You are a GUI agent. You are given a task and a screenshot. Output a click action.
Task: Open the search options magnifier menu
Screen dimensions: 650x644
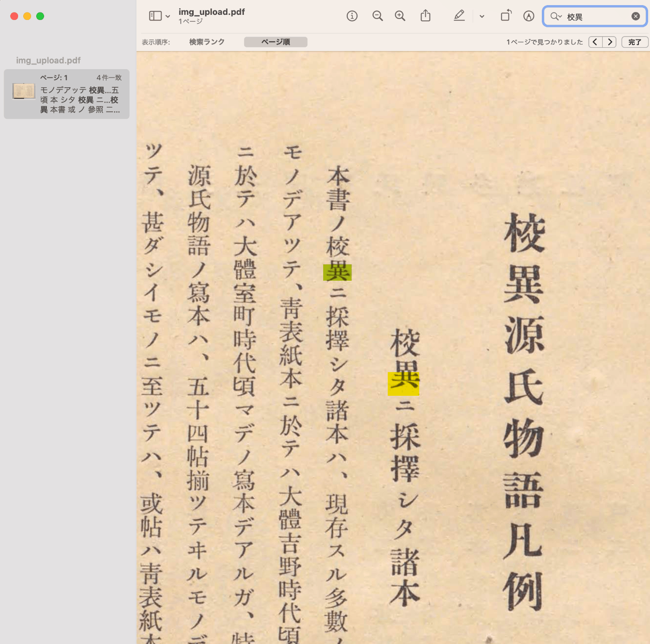click(556, 17)
